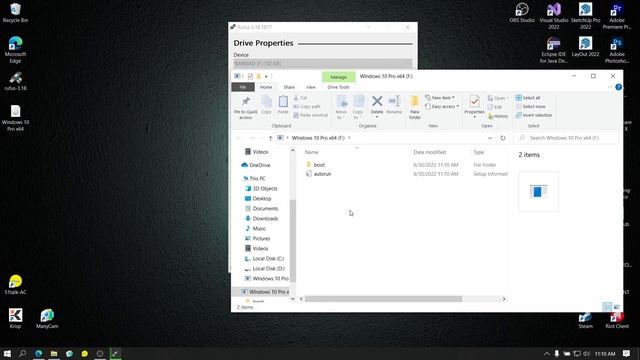
Task: Click the Windows Start button
Action: click(7, 353)
